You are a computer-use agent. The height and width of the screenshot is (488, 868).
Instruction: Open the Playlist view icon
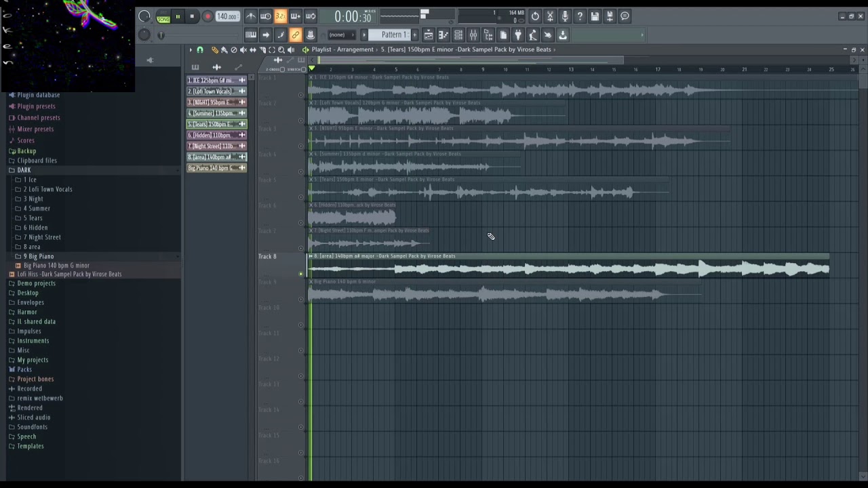(x=429, y=35)
